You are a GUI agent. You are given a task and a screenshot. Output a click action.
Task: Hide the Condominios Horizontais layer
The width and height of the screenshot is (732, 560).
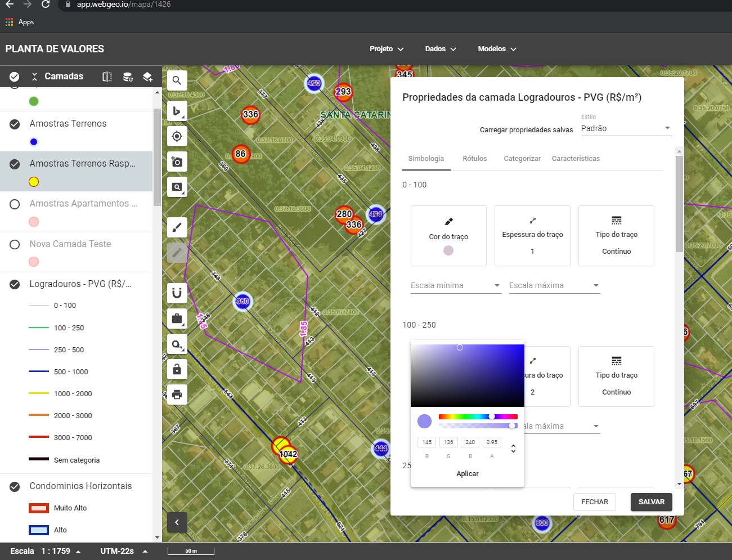15,486
